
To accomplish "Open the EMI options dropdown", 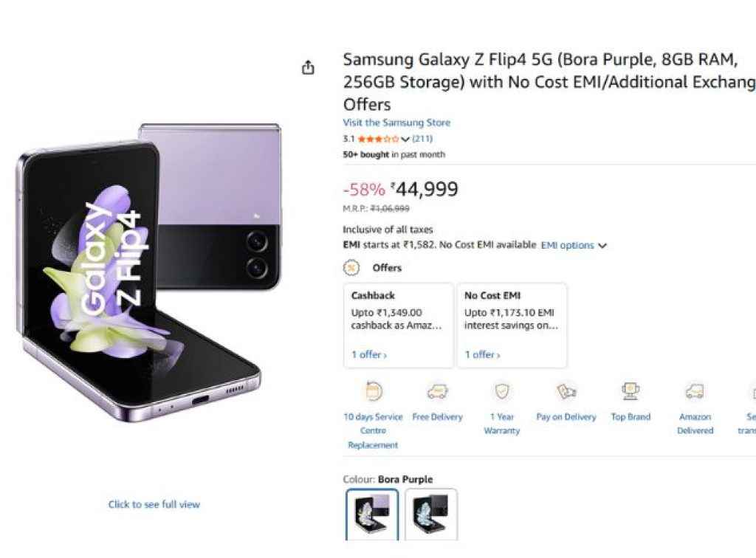I will 572,245.
